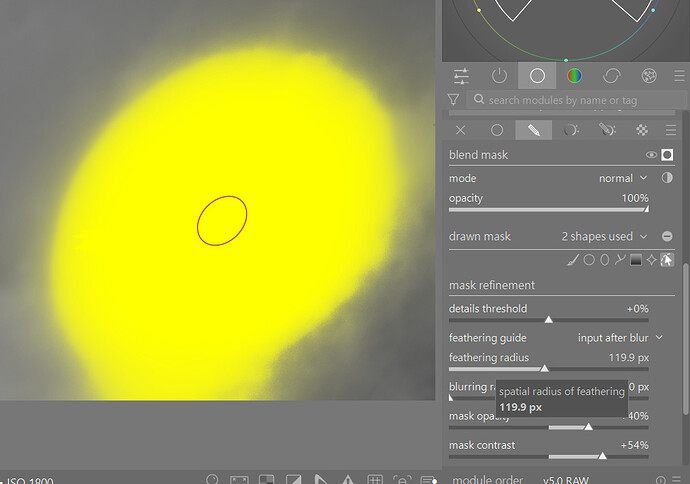Image resolution: width=690 pixels, height=484 pixels.
Task: Show active modules via power icon tab
Action: pos(499,76)
